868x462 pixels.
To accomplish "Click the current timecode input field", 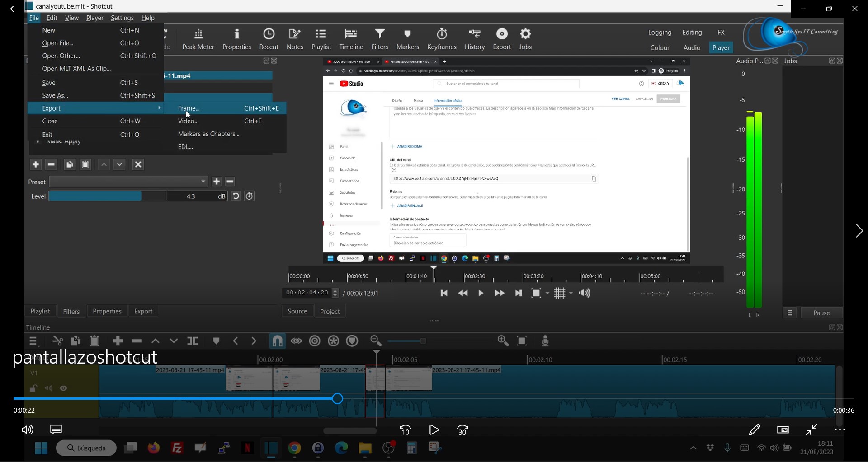I will tap(307, 293).
